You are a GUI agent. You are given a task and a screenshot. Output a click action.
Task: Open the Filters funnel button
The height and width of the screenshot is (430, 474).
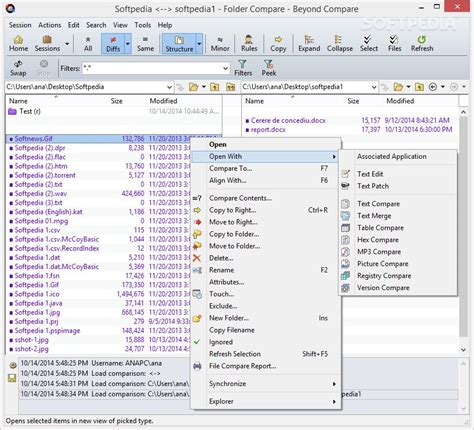pos(243,68)
